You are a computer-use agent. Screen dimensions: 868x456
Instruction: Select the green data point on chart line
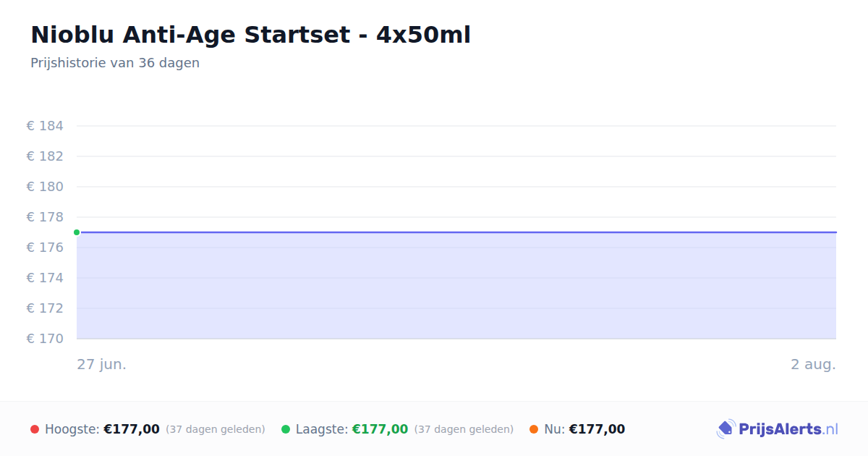(77, 232)
